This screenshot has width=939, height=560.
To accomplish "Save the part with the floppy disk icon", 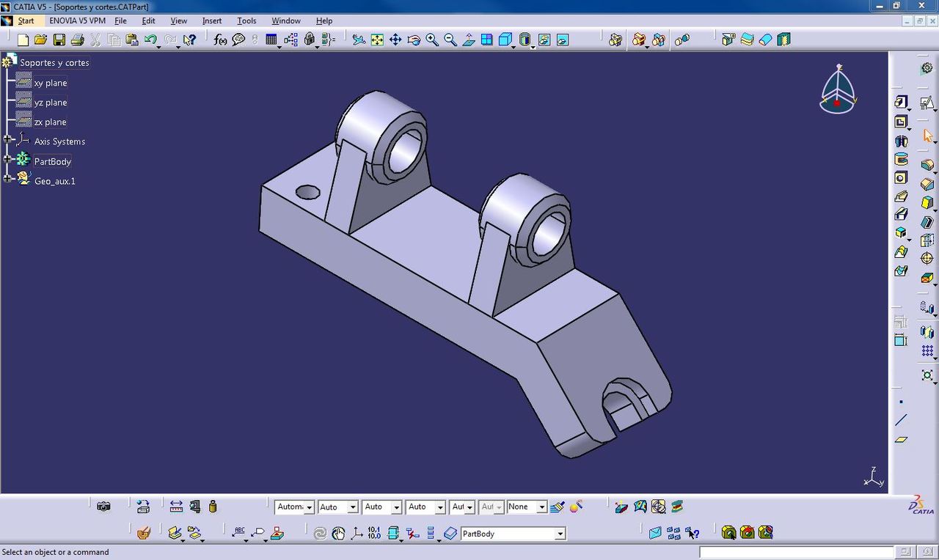I will point(59,40).
